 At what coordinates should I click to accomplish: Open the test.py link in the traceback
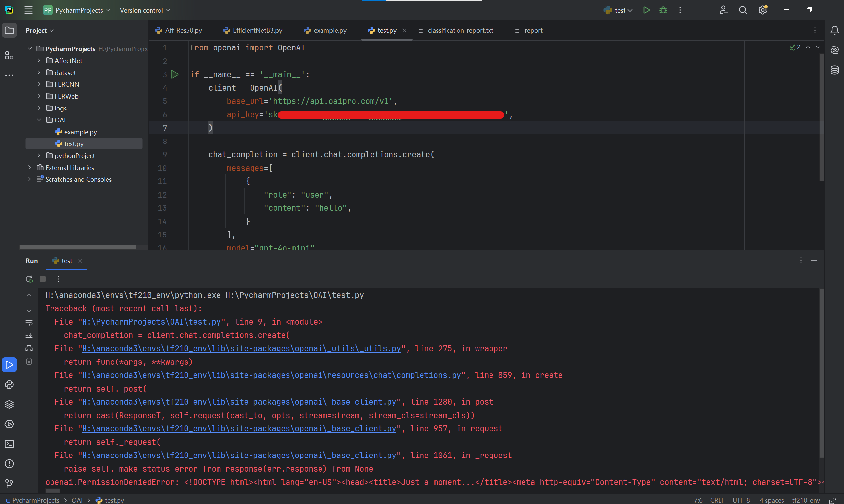151,322
